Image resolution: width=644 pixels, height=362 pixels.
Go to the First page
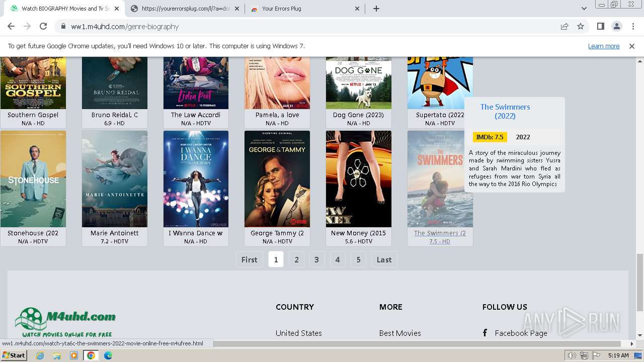pos(249,259)
